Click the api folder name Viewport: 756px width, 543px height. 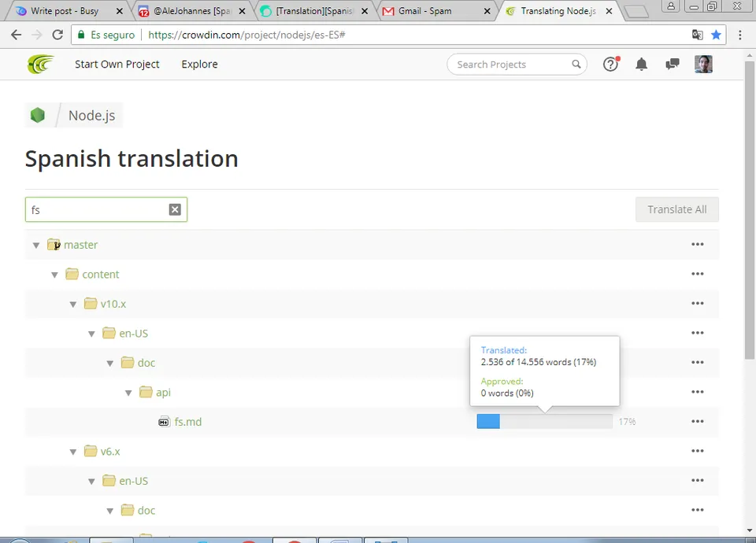point(164,393)
